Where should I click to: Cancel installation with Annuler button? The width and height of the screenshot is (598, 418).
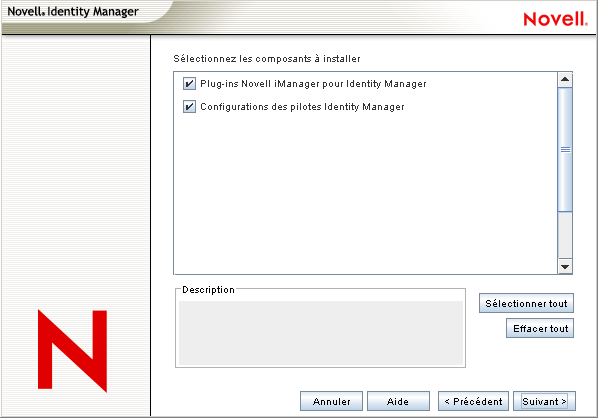pyautogui.click(x=331, y=401)
